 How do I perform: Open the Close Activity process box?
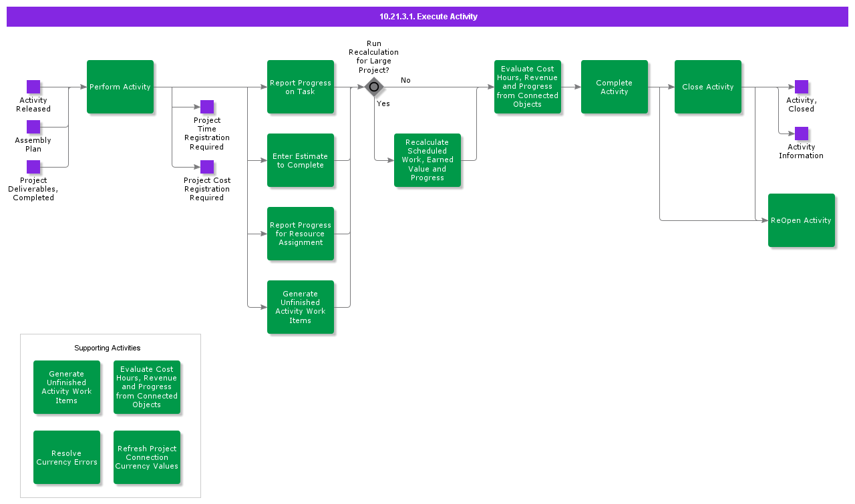pos(708,87)
